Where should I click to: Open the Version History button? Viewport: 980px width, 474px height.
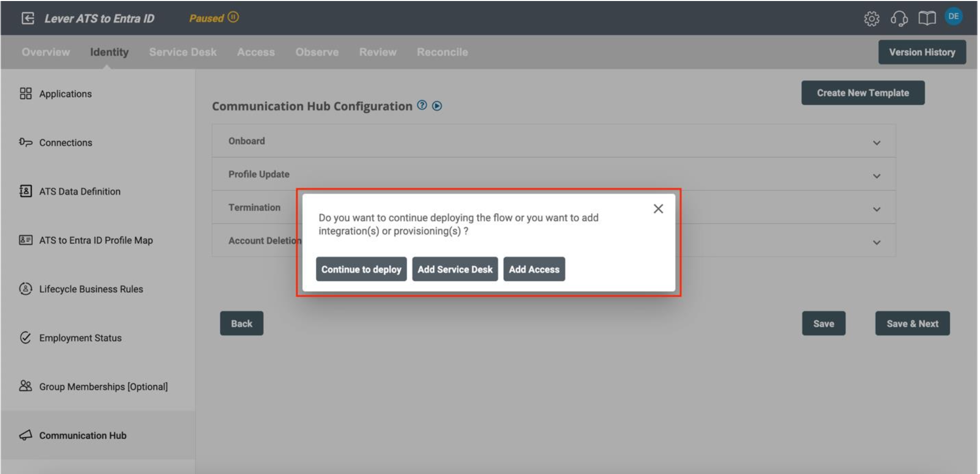click(922, 52)
